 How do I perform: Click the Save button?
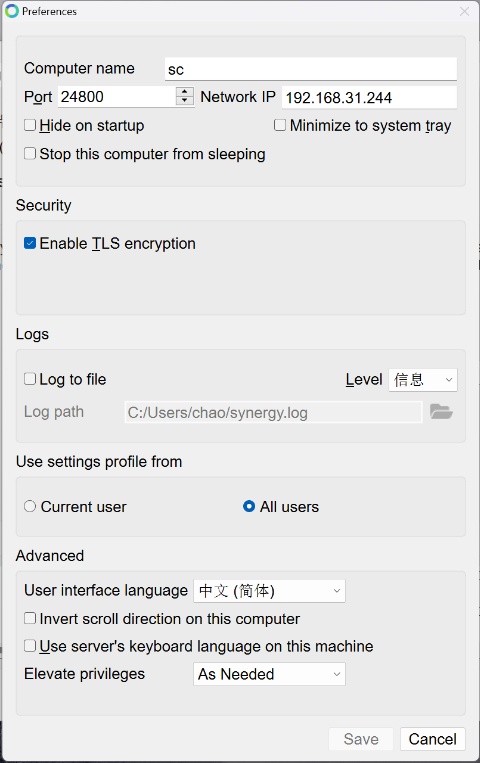click(361, 739)
